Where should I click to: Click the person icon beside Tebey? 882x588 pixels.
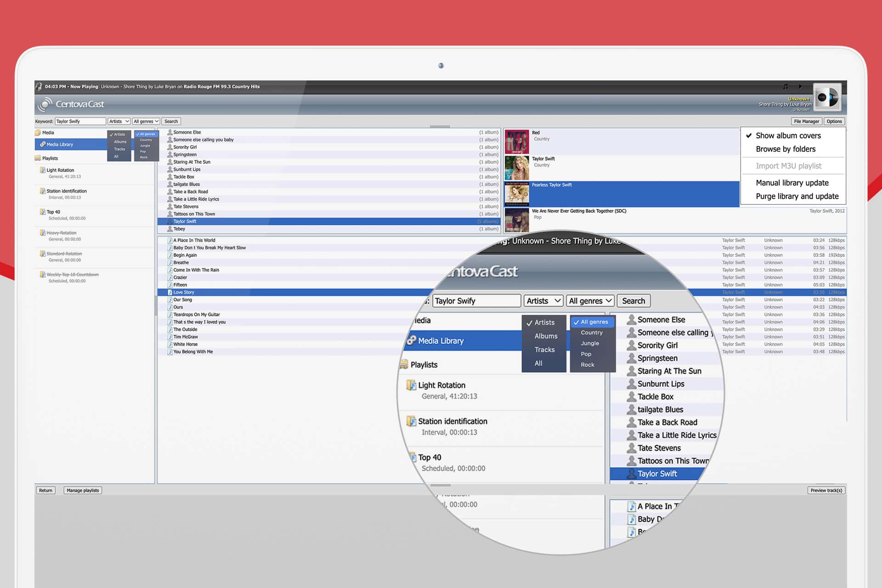coord(170,229)
